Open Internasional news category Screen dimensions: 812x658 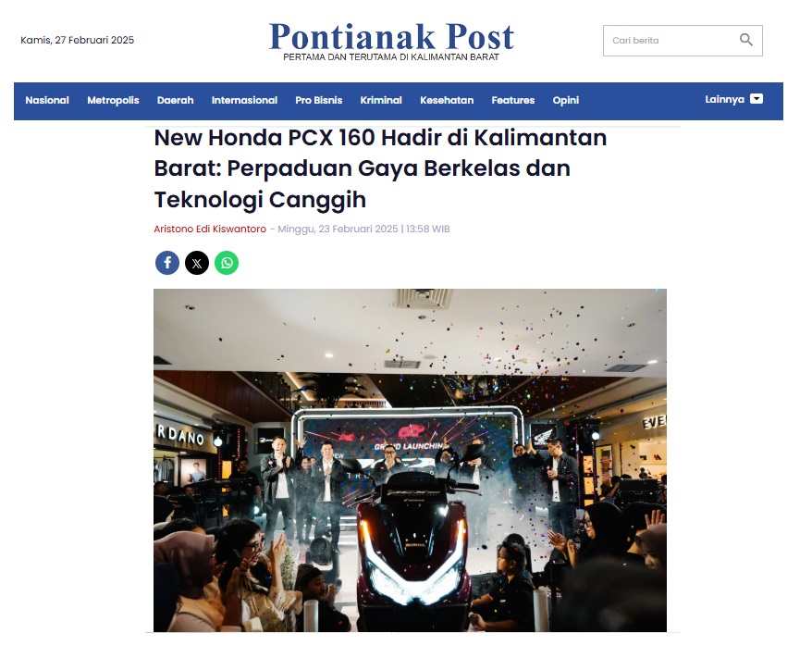pos(244,101)
